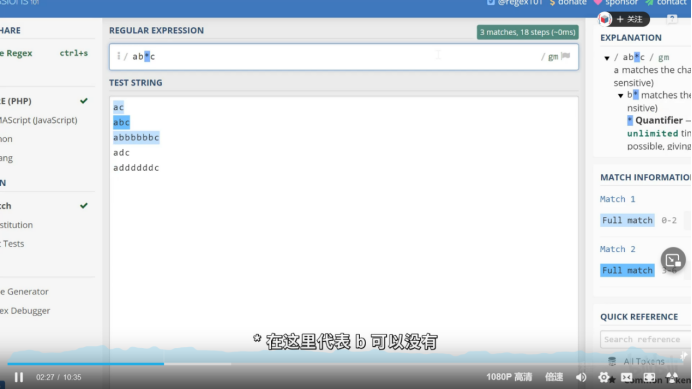Screen dimensions: 692x389
Task: Save the regex with Save Regex
Action: point(44,53)
